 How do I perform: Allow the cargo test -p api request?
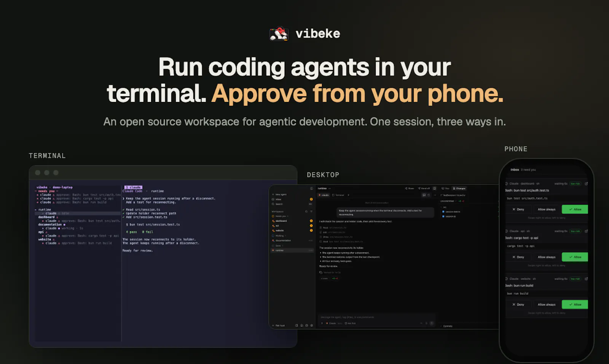tap(575, 257)
